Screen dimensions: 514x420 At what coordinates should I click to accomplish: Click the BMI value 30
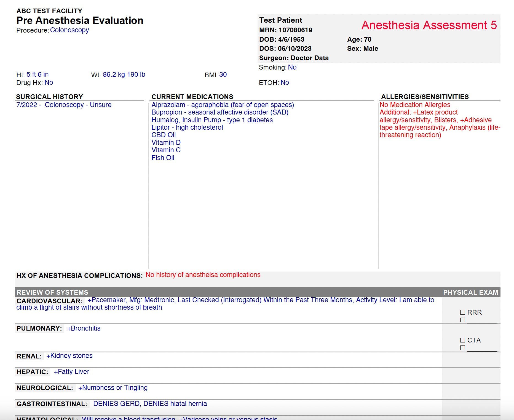[x=223, y=75]
